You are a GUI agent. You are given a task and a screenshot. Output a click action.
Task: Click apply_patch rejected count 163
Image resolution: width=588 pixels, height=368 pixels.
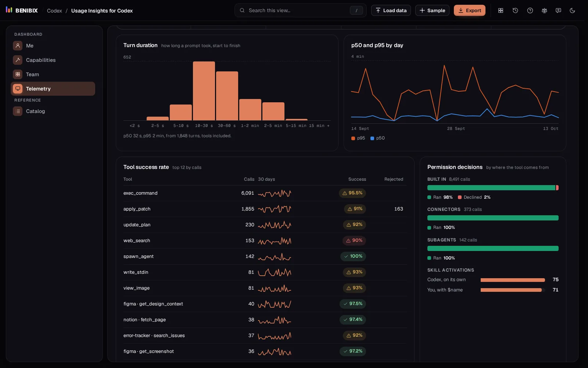pyautogui.click(x=399, y=209)
